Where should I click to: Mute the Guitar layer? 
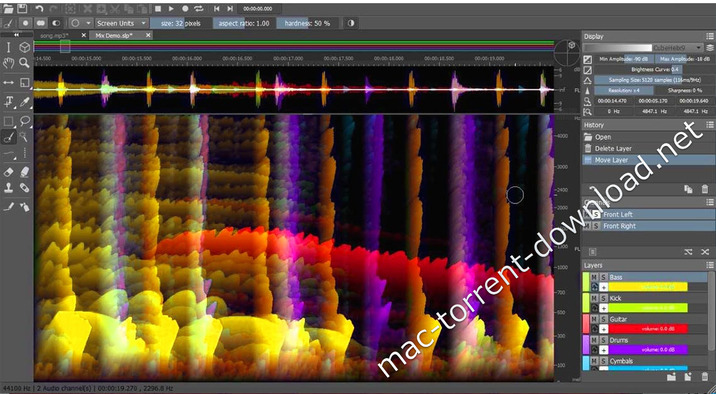594,319
